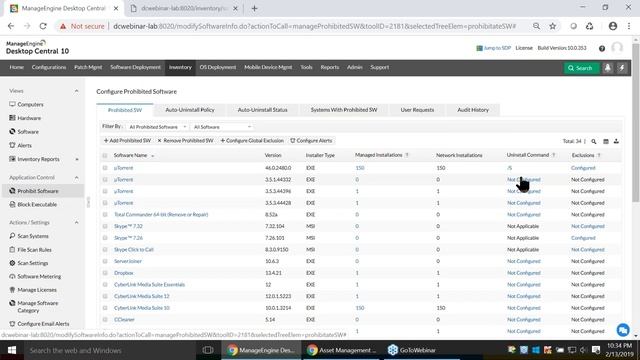
Task: Open the column chooser icon
Action: 606,141
